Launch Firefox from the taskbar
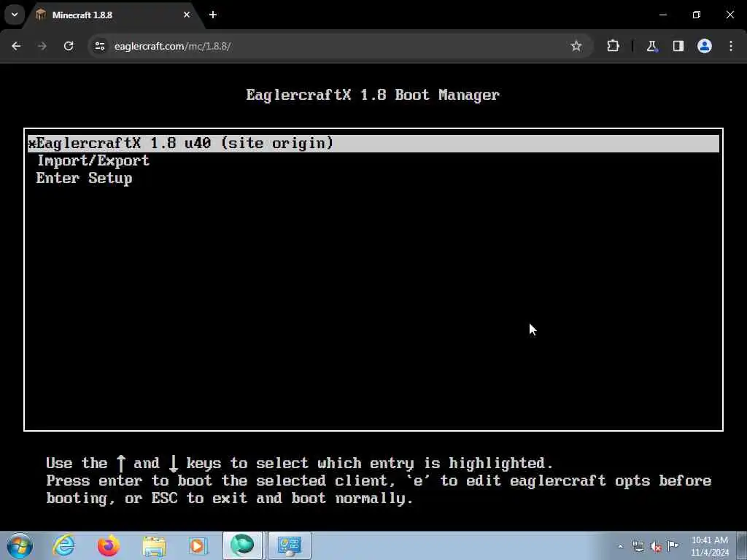The height and width of the screenshot is (560, 747). coord(109,545)
